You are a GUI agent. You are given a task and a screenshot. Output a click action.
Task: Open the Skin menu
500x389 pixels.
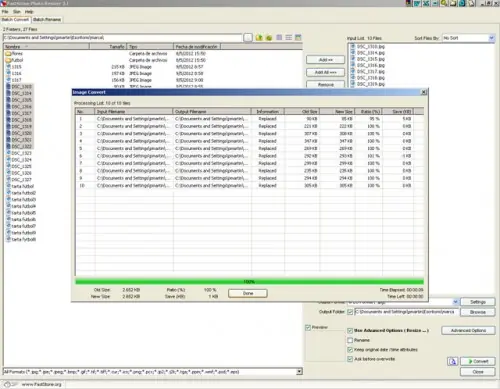tap(17, 12)
